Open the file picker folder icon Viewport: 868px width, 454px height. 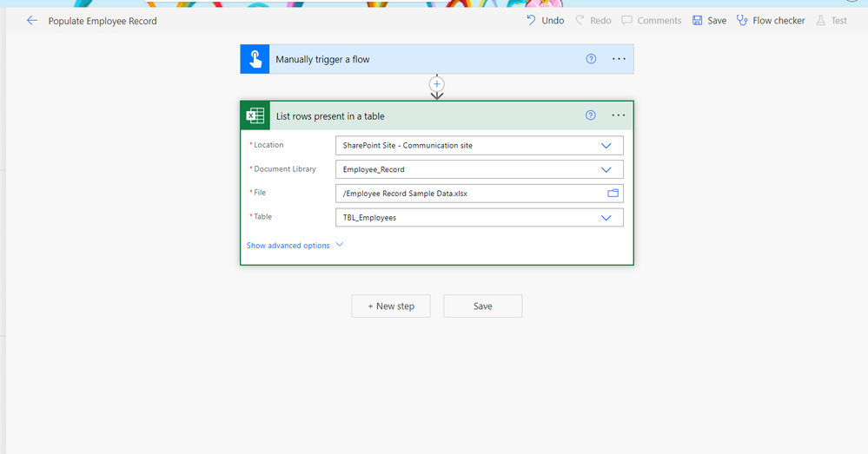point(613,194)
